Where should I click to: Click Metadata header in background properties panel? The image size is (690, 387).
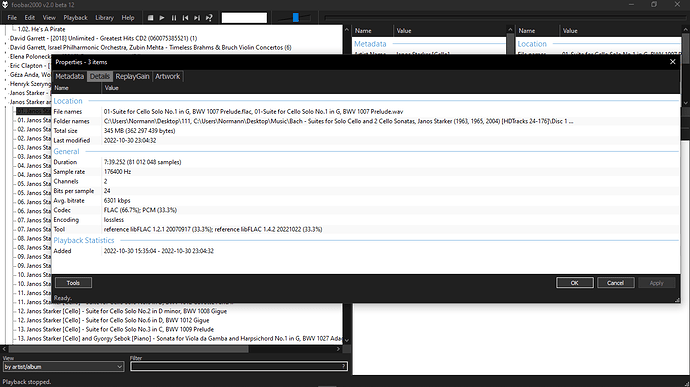pyautogui.click(x=370, y=44)
